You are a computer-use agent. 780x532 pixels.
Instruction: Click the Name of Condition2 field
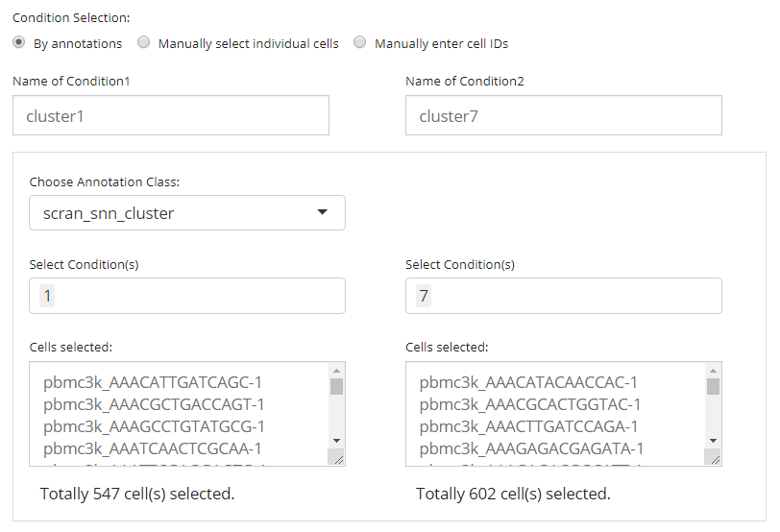pos(563,115)
